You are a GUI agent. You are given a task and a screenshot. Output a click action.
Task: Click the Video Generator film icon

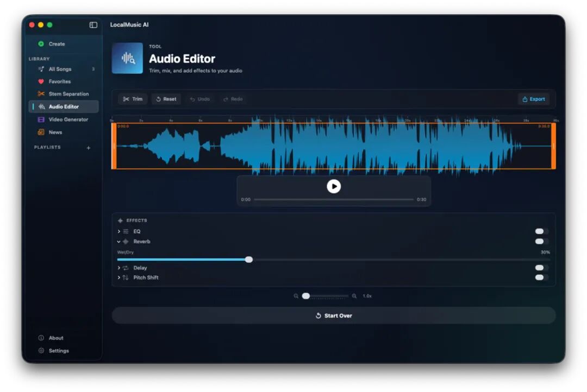point(41,119)
